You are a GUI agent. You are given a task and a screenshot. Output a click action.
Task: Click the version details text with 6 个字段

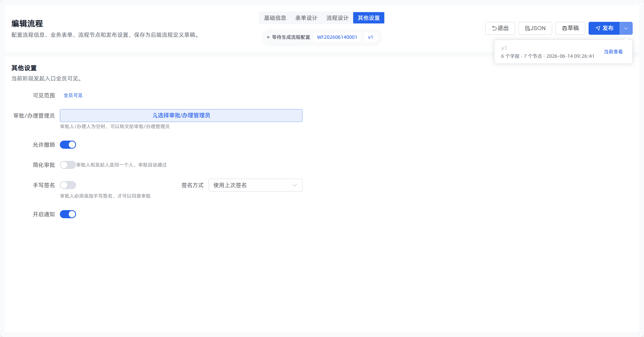[548, 56]
